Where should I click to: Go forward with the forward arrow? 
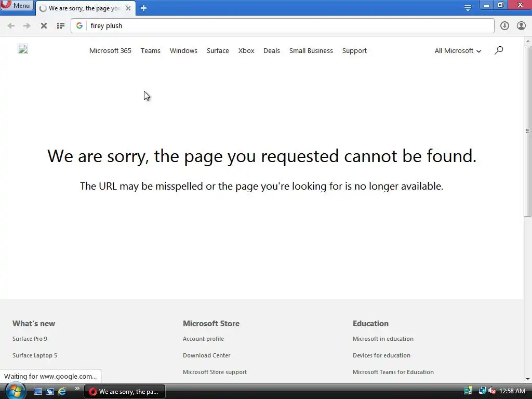27,26
